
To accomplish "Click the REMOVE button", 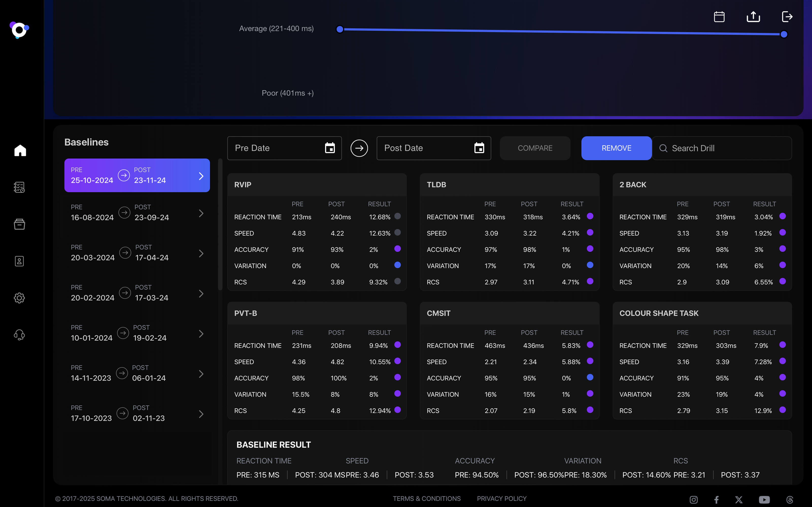I will pyautogui.click(x=616, y=148).
